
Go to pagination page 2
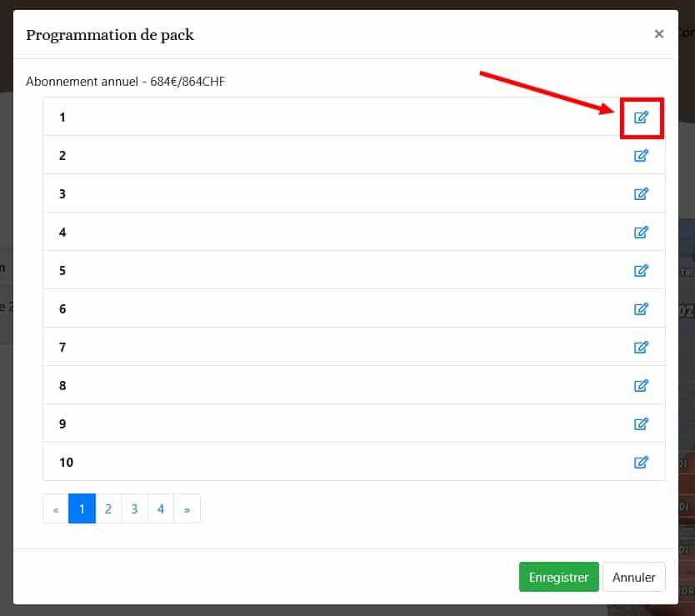[x=108, y=508]
